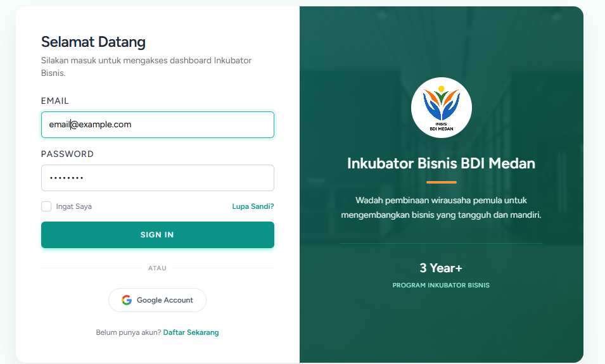605x364 pixels.
Task: Click the Inkubator Bisnis BDI Medan title
Action: point(441,163)
